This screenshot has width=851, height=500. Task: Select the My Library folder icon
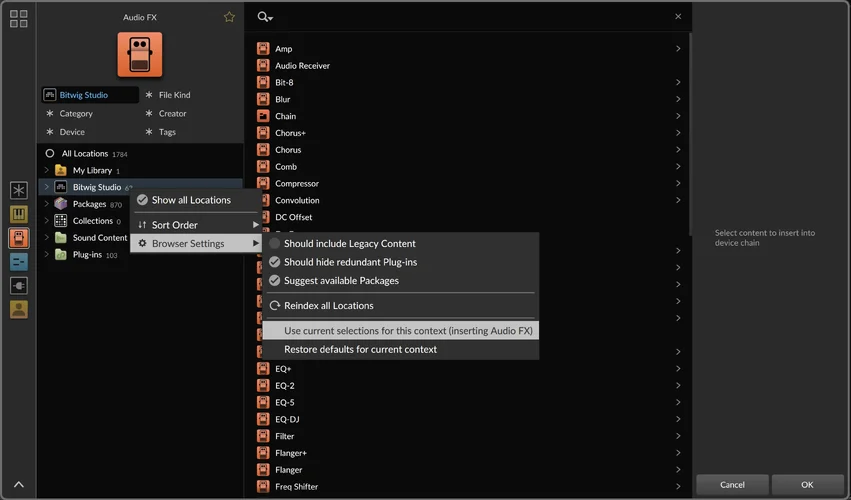click(x=61, y=170)
